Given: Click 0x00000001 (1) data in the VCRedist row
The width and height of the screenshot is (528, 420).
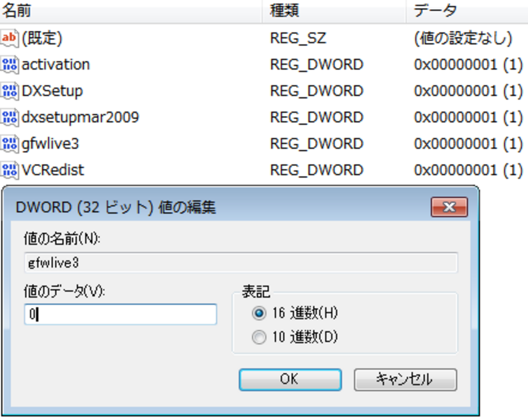Looking at the screenshot, I should 468,171.
